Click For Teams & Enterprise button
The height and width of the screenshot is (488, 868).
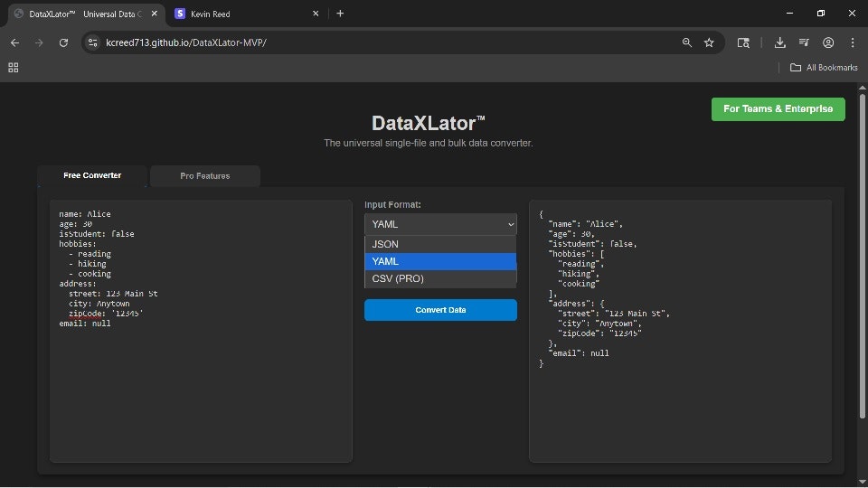tap(778, 109)
